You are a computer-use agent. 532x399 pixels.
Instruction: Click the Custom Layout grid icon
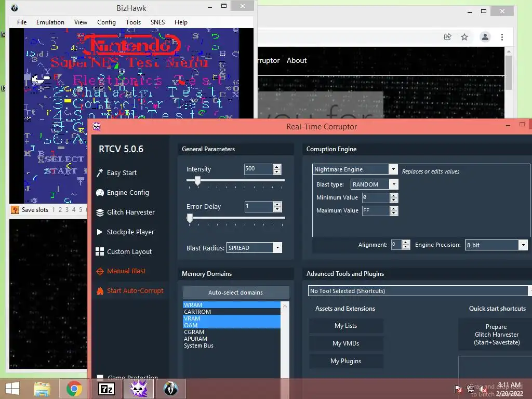click(x=100, y=251)
